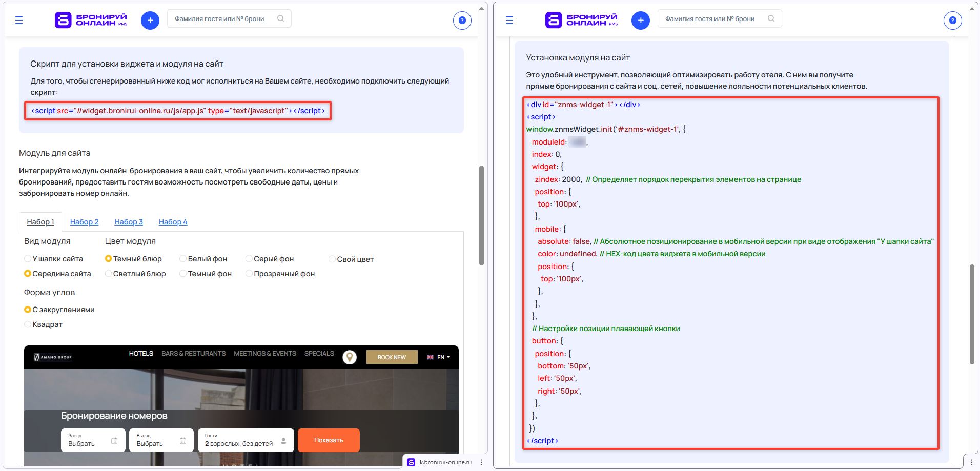Switch to the 'Набор 2' tab
Screen dimensions: 980x471
click(x=84, y=222)
